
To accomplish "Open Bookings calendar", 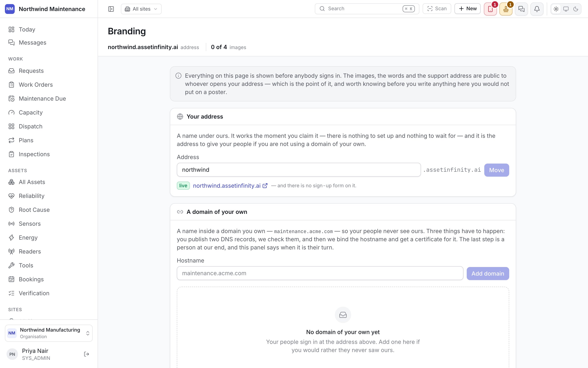I will tap(49, 279).
